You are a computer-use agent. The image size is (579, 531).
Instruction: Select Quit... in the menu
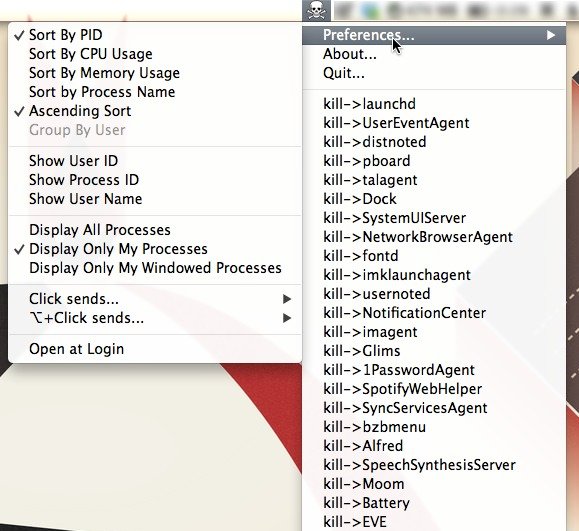(x=434, y=73)
